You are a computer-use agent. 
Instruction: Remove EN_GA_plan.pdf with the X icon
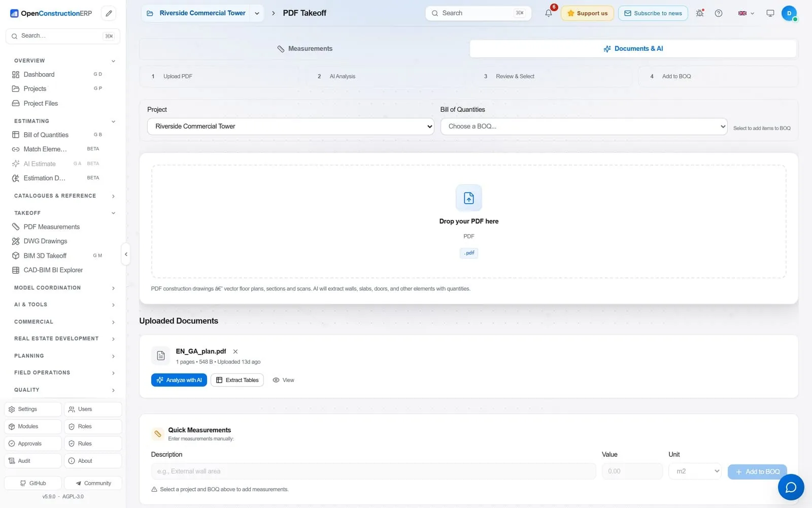[235, 352]
